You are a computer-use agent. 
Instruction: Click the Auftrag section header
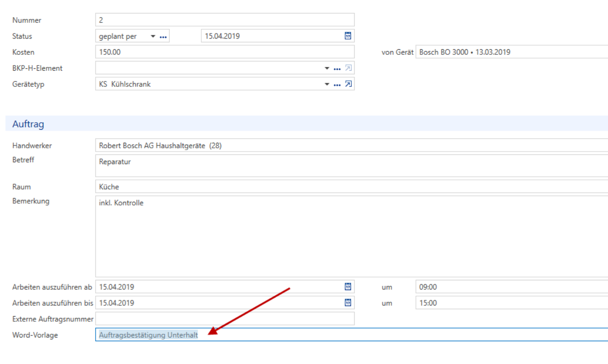click(x=307, y=124)
